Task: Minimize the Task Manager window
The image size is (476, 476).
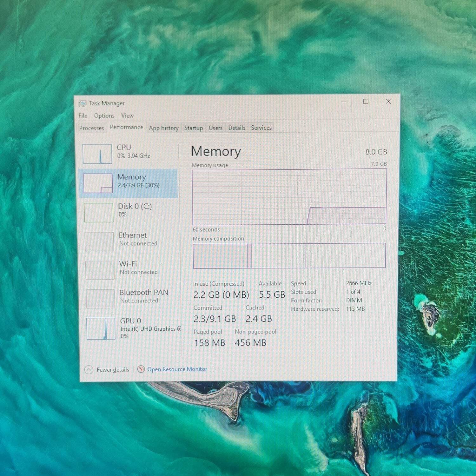Action: 344,102
